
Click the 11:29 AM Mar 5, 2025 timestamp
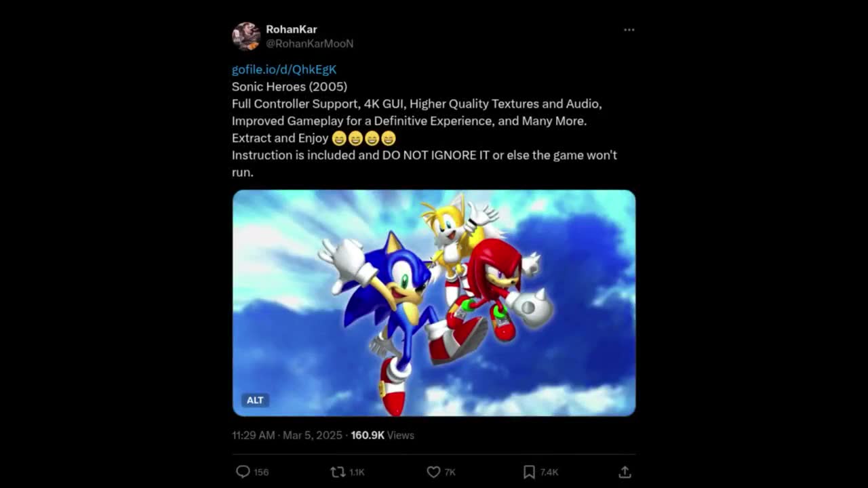287,435
